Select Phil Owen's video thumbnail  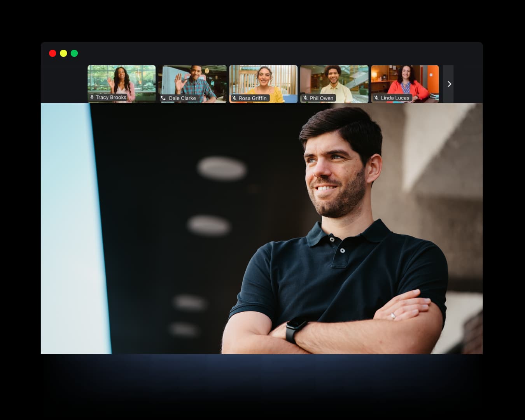[x=334, y=80]
